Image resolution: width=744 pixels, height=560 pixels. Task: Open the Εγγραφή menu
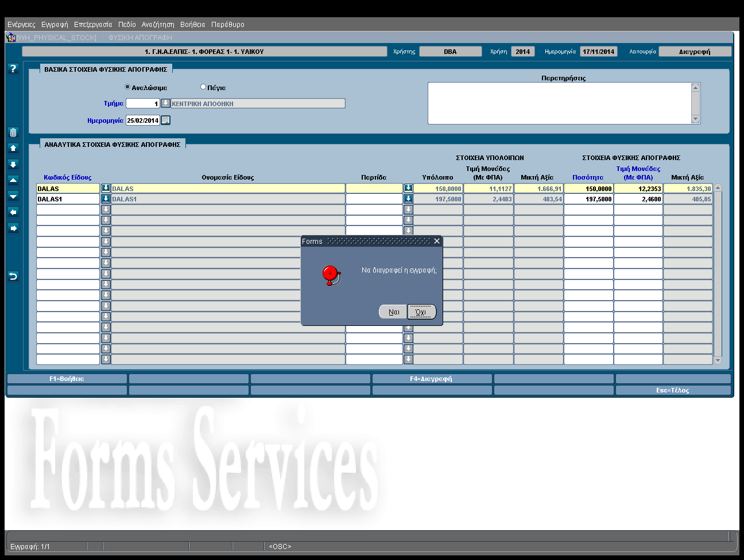point(55,25)
